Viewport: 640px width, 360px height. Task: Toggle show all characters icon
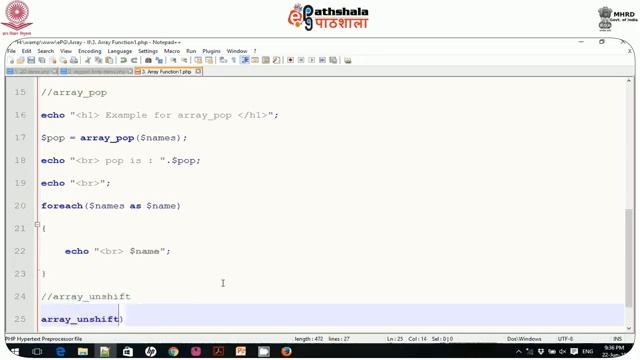click(x=233, y=60)
